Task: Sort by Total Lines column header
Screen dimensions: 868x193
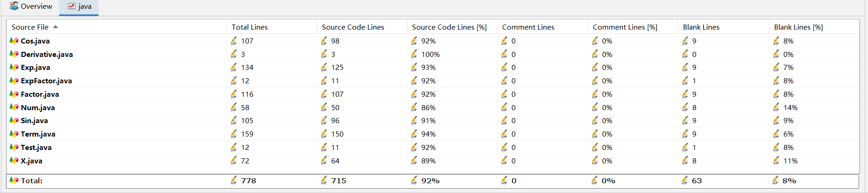Action: pos(250,27)
